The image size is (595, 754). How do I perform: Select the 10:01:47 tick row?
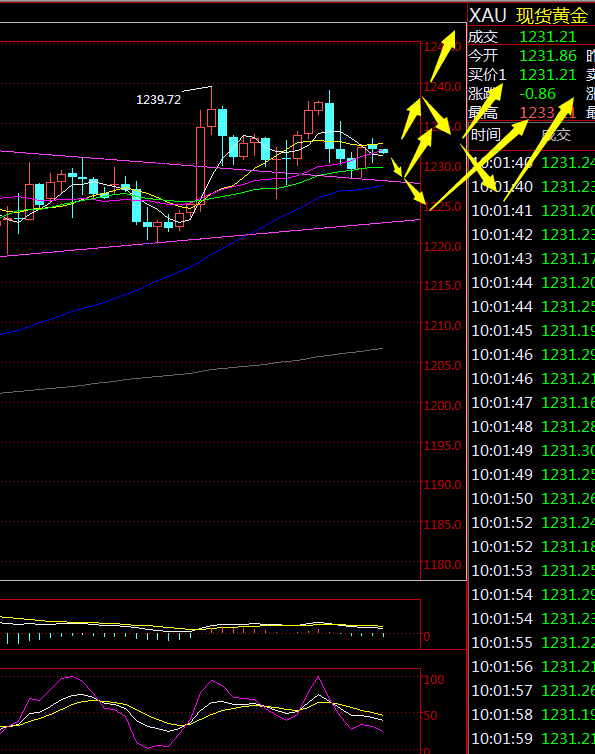533,402
